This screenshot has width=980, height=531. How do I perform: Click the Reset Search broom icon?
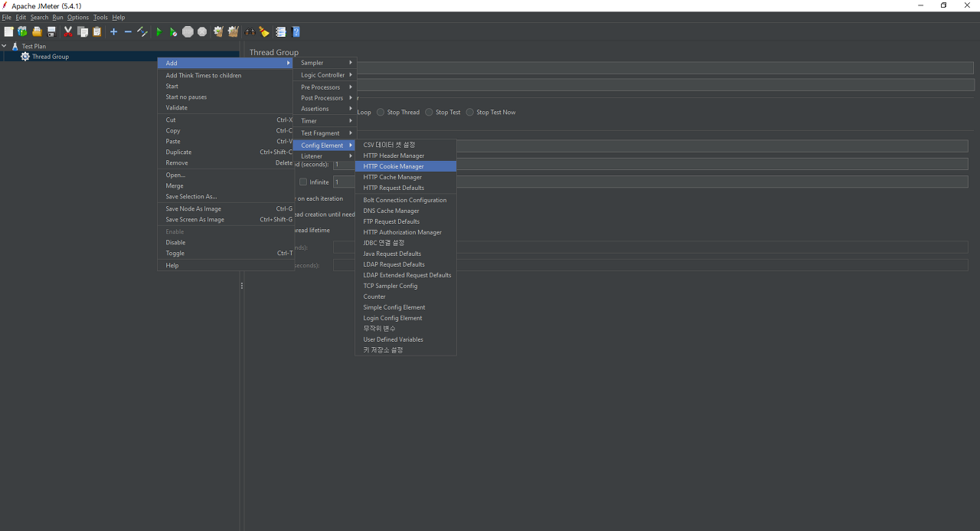point(264,31)
